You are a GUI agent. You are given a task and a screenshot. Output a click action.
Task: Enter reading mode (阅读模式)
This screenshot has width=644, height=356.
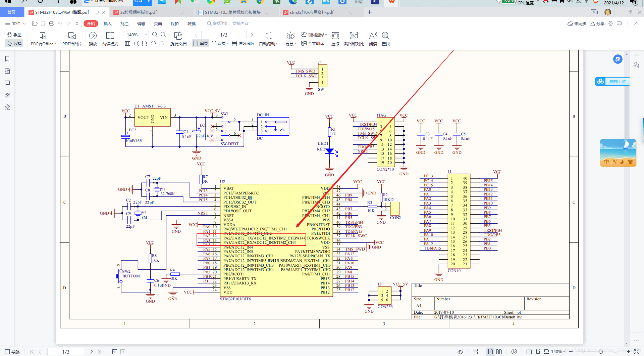[110, 39]
